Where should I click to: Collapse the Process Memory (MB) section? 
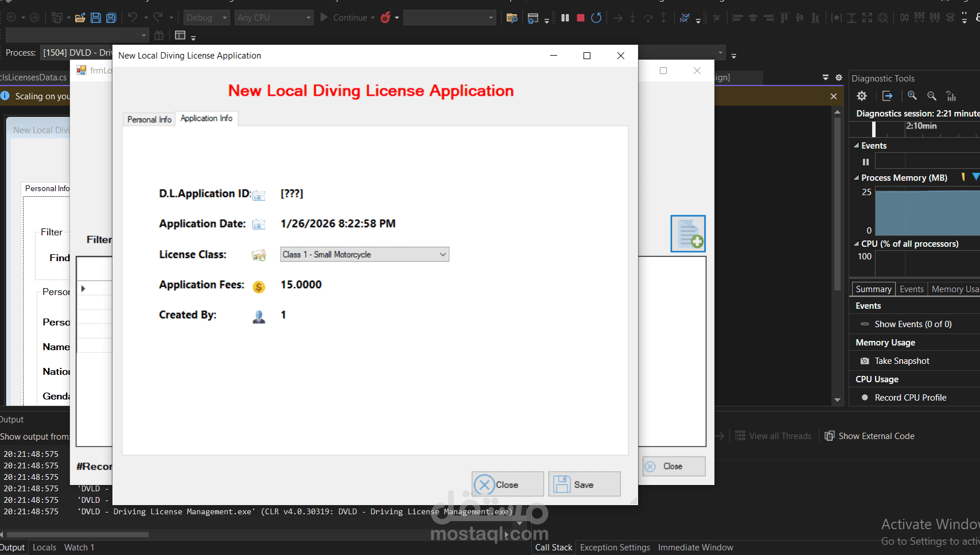click(855, 178)
